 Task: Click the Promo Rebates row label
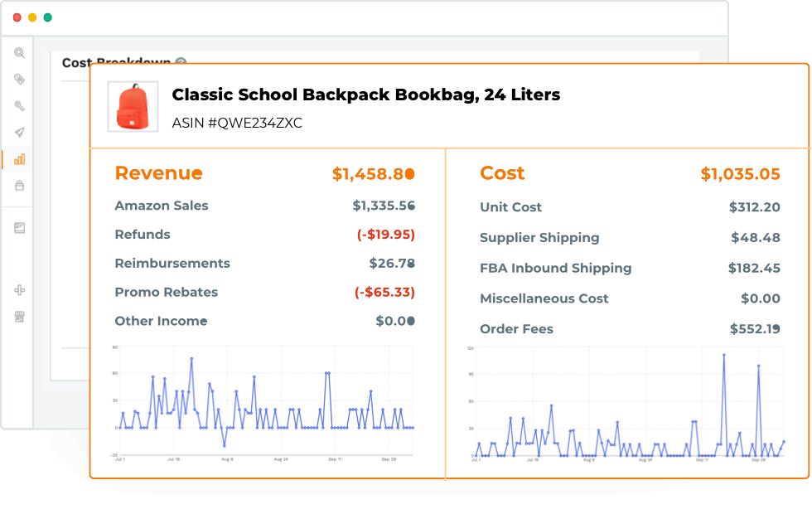[x=167, y=293]
